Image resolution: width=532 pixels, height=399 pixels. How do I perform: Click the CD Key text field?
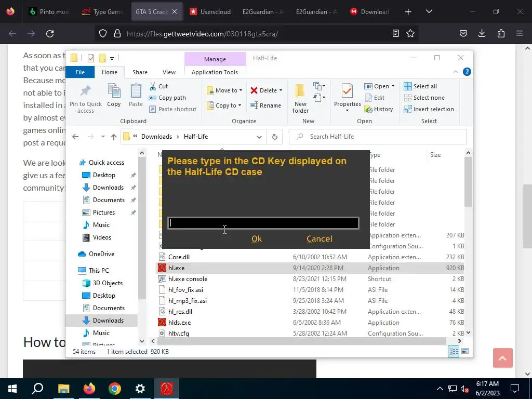click(x=263, y=223)
